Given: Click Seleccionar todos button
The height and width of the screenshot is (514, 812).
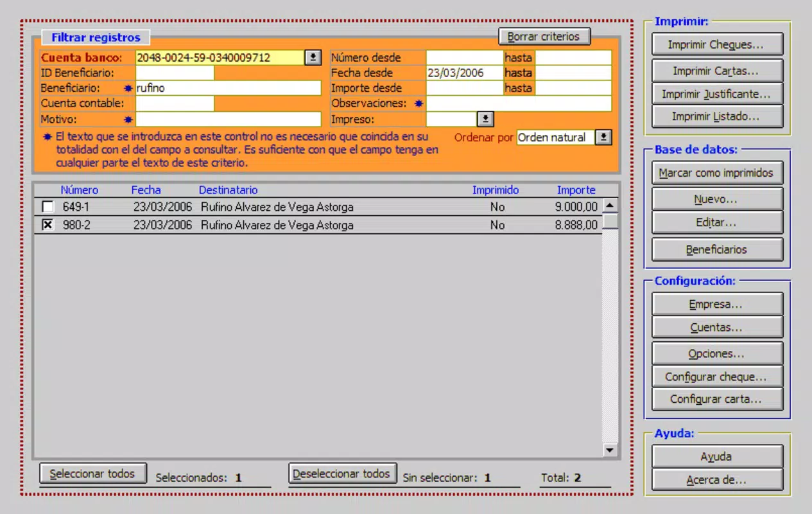Looking at the screenshot, I should point(93,474).
